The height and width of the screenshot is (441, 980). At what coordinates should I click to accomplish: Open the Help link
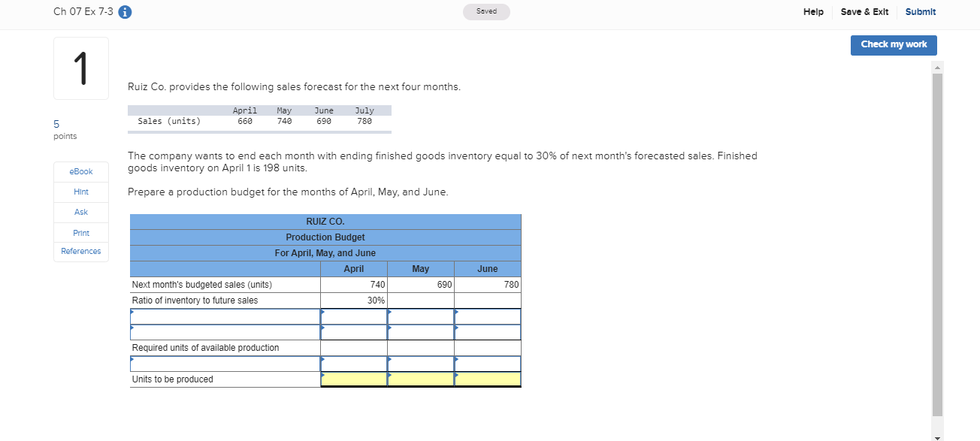pos(813,12)
